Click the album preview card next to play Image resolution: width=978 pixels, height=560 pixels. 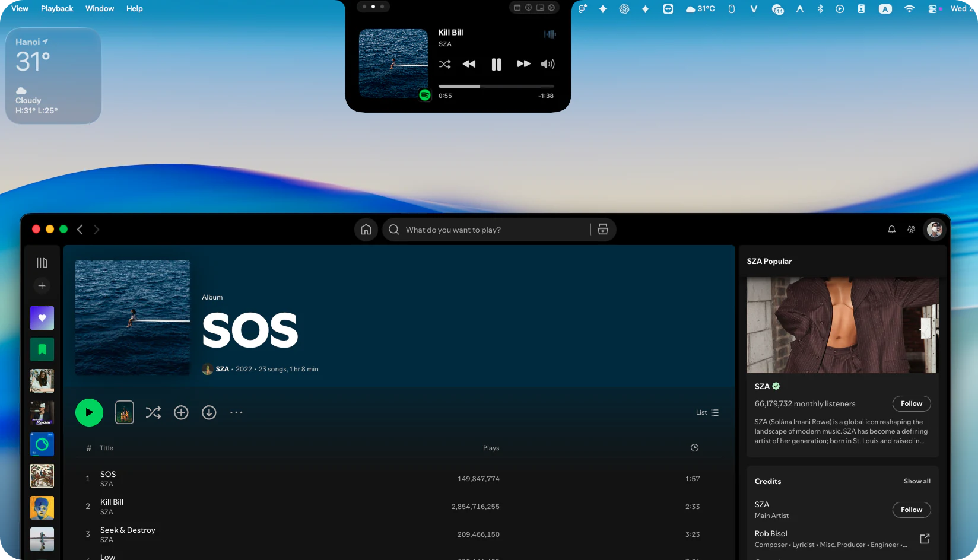point(124,412)
